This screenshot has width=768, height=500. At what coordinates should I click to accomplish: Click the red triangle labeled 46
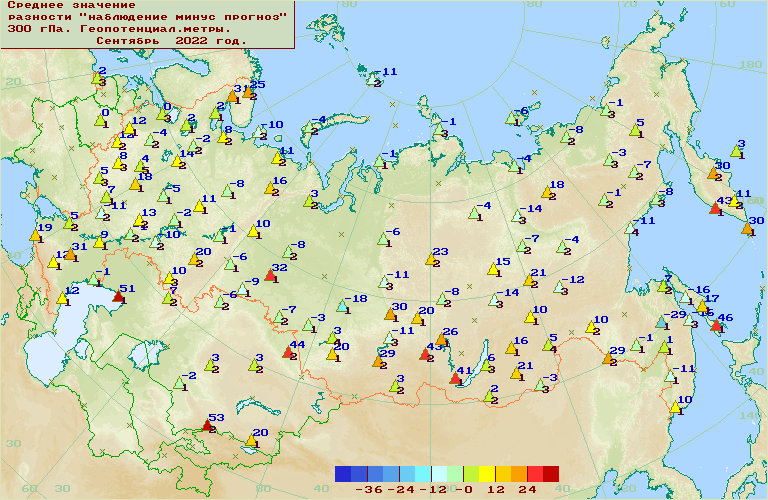(716, 324)
